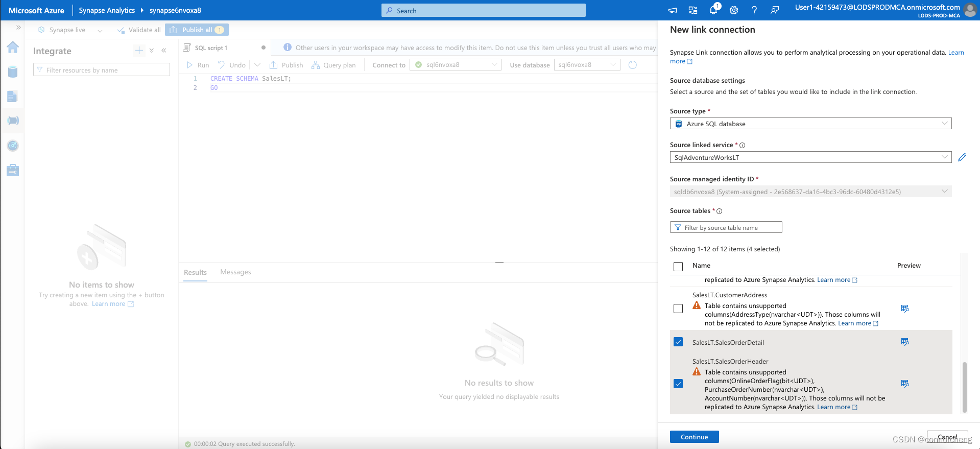This screenshot has height=449, width=980.
Task: Focus Filter resources by name field
Action: point(102,70)
